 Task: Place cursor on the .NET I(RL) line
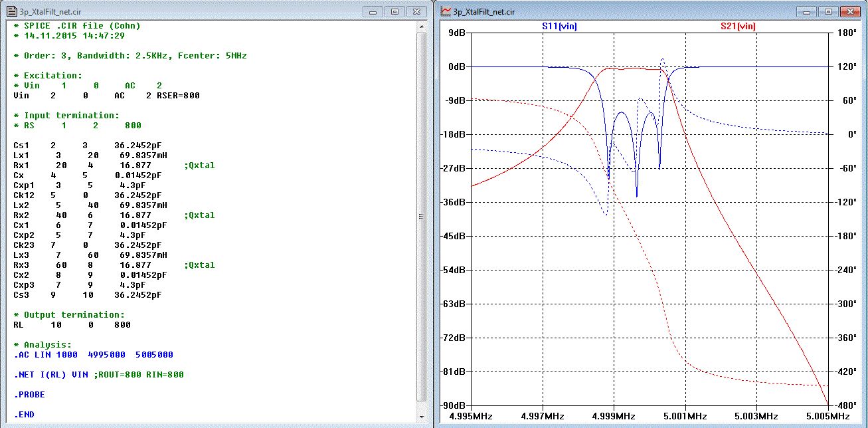[x=98, y=375]
